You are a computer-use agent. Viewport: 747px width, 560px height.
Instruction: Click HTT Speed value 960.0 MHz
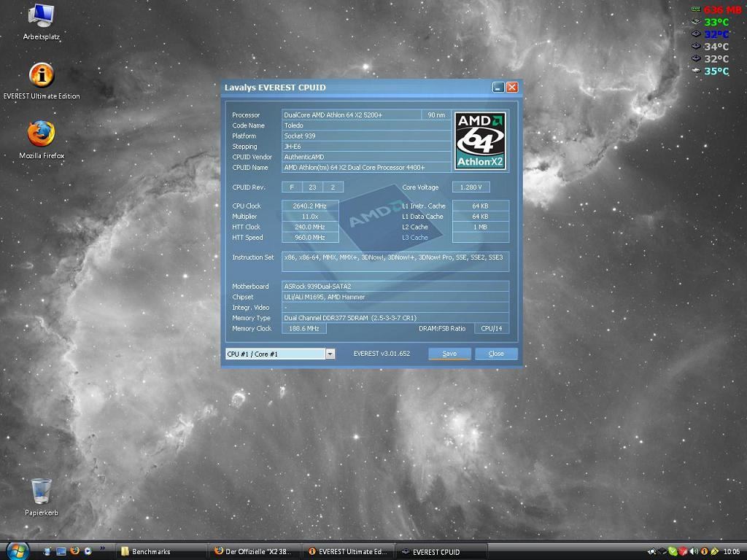310,237
